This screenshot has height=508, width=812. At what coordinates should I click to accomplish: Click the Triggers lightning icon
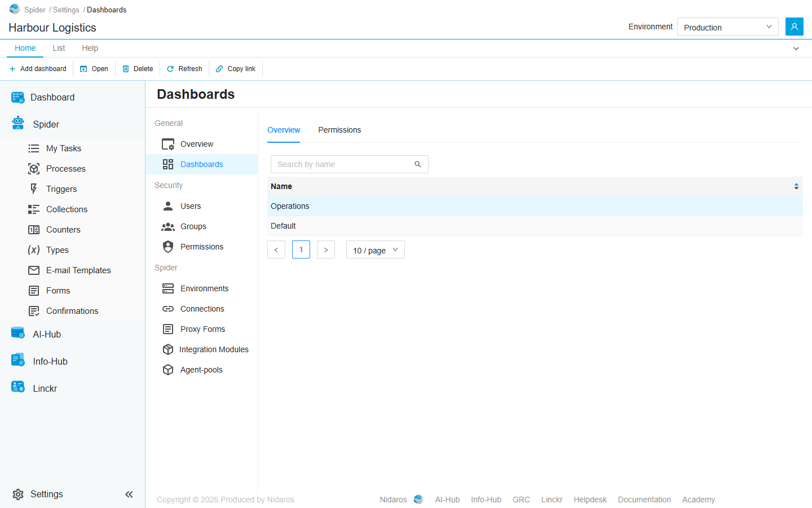click(34, 189)
